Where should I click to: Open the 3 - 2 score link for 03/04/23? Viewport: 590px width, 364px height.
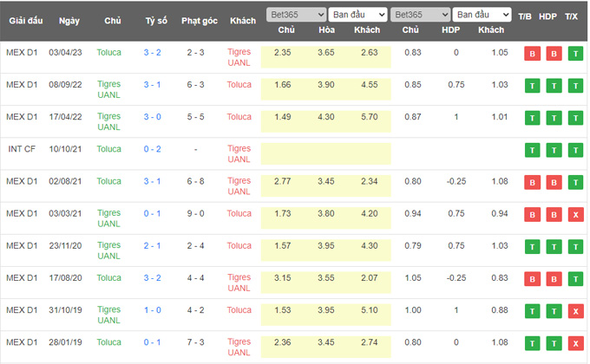tap(152, 52)
